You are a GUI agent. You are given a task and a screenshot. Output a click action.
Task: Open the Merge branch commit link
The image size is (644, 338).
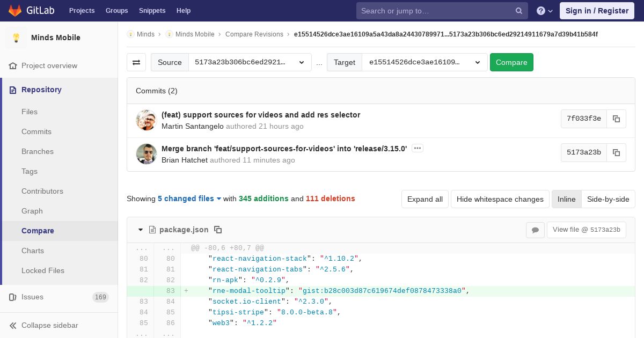(x=284, y=149)
